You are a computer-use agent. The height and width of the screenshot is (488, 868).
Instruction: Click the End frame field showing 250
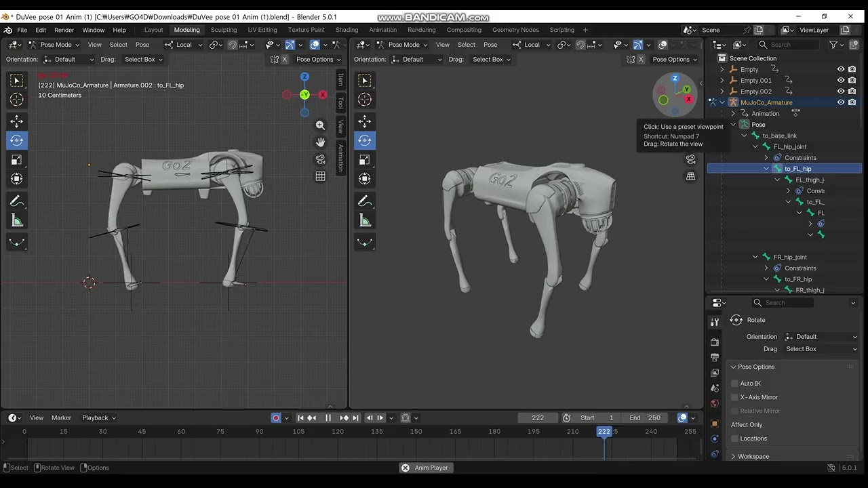pos(644,418)
